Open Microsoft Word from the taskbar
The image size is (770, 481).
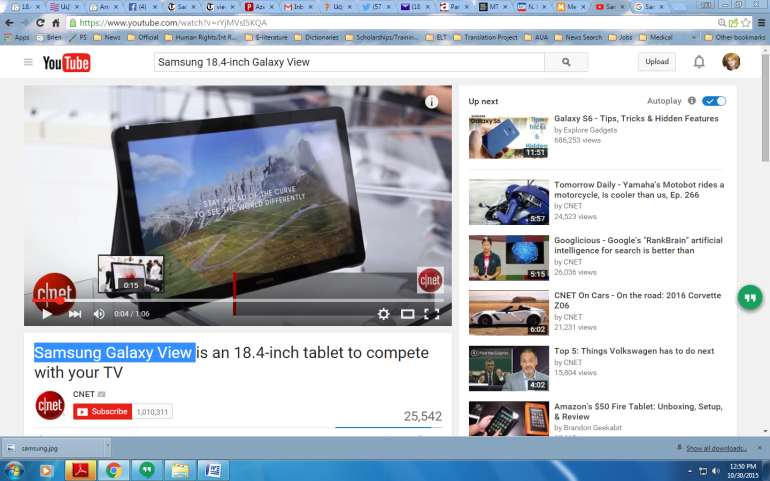pyautogui.click(x=213, y=471)
